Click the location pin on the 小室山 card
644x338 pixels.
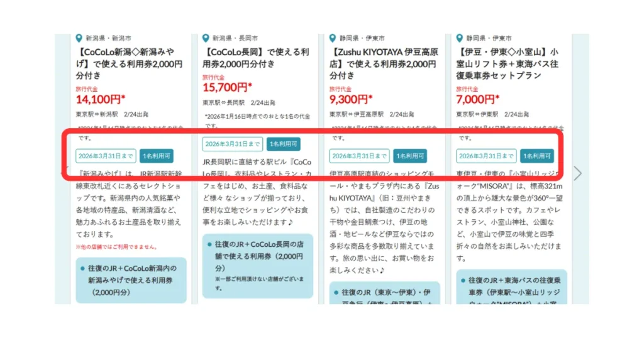[x=460, y=38]
